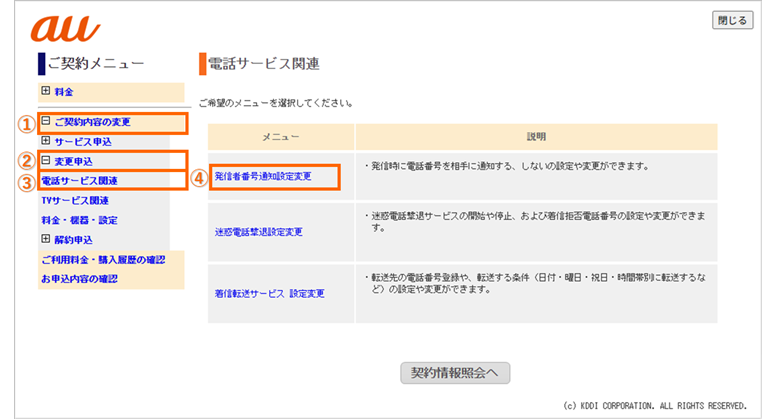Expand the サービス申込 plus icon
The image size is (762, 419).
(x=46, y=141)
